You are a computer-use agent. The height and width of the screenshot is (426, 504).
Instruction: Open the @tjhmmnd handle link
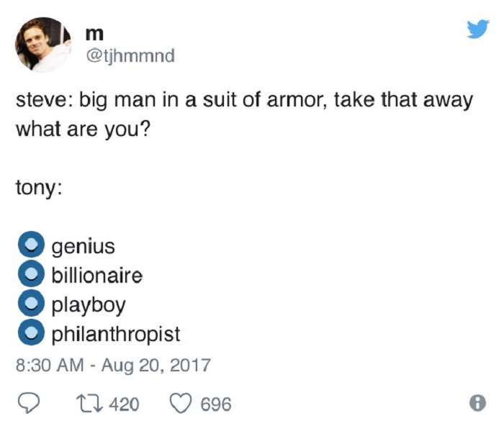coord(130,55)
